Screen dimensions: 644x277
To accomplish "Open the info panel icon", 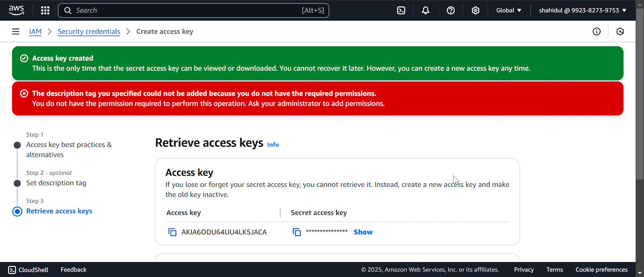I will tap(597, 31).
